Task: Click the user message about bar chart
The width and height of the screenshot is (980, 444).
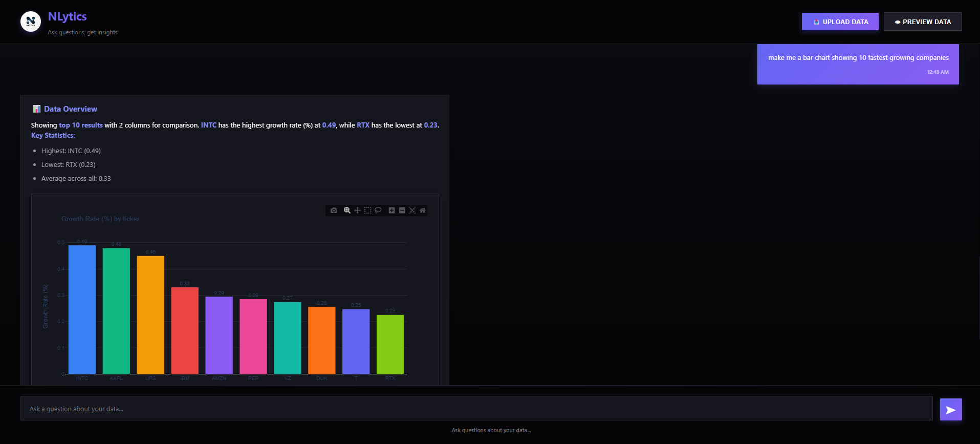Action: coord(858,57)
